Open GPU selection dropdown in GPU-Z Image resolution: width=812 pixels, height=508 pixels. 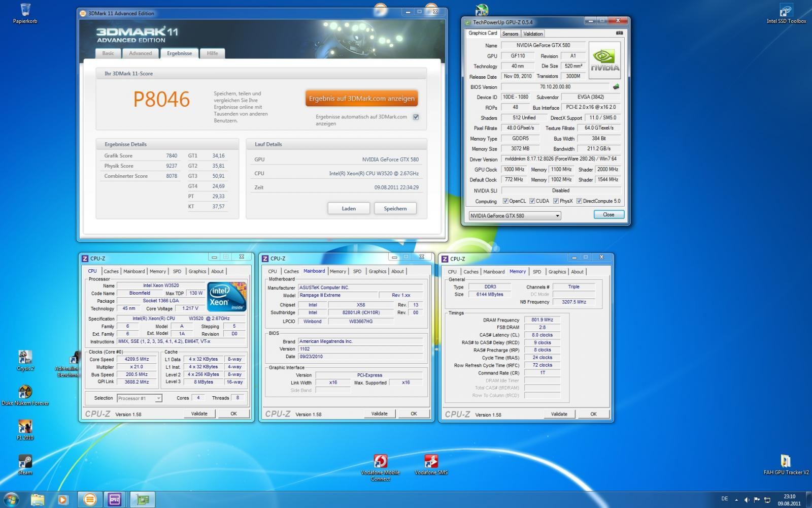click(x=515, y=215)
